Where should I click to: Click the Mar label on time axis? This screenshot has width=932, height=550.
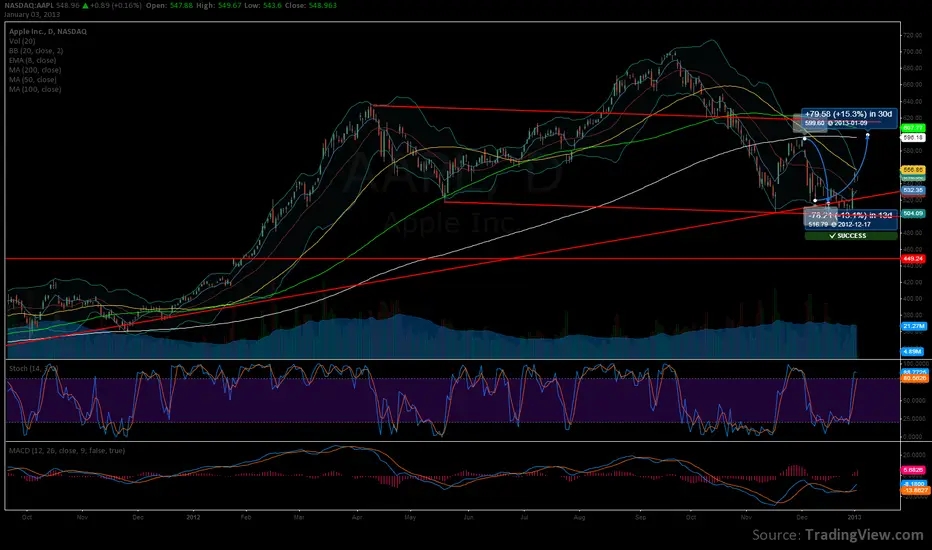300,517
